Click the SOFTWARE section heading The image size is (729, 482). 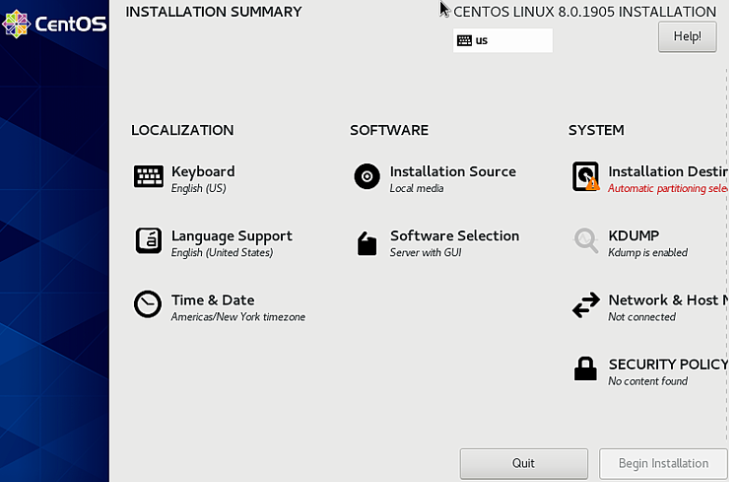coord(389,130)
